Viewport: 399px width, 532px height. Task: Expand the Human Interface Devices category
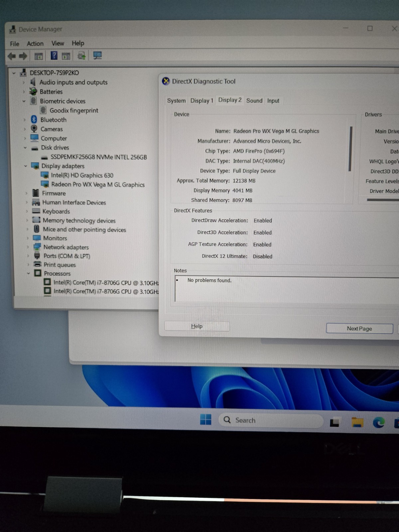click(27, 202)
